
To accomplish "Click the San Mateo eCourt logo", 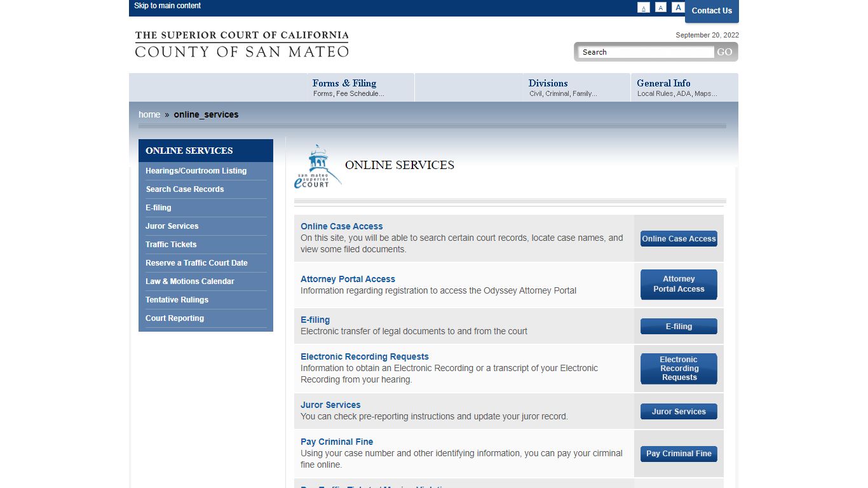I will [318, 167].
